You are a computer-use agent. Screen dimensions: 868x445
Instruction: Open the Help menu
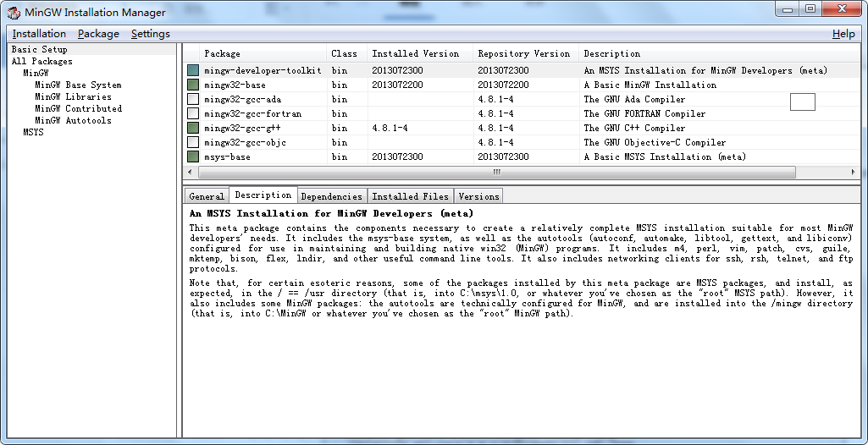coord(843,34)
